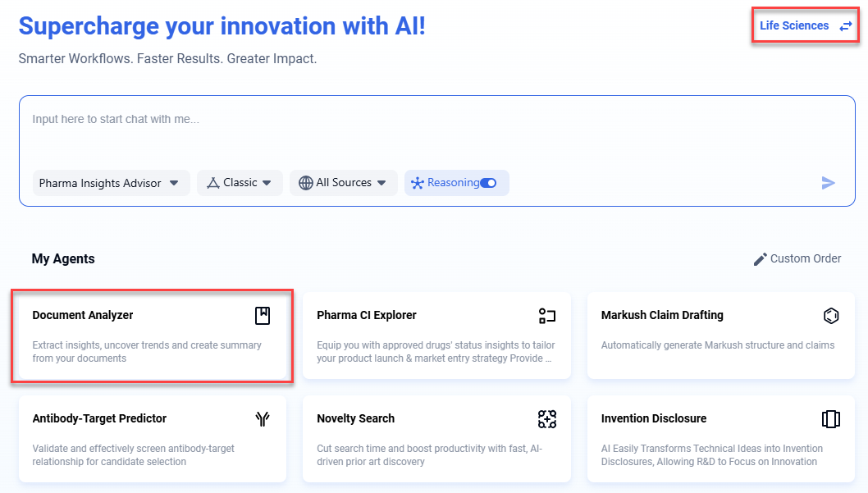868x493 pixels.
Task: Open the Pharma CI Explorer description text
Action: (x=436, y=351)
